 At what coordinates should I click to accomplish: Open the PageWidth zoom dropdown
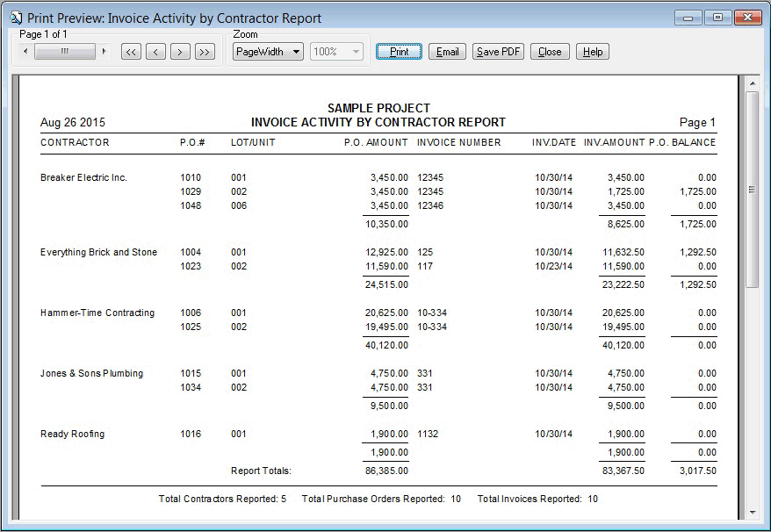(x=268, y=52)
